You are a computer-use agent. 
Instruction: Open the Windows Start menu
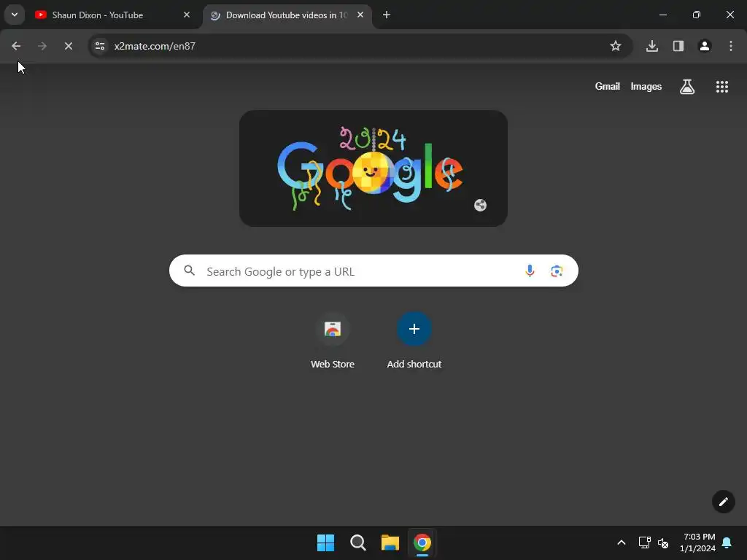326,542
